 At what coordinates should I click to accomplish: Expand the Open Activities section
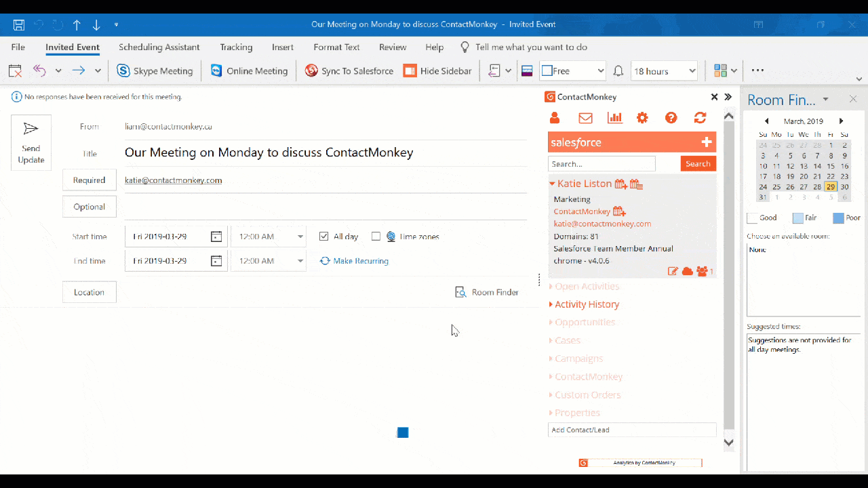(x=584, y=286)
